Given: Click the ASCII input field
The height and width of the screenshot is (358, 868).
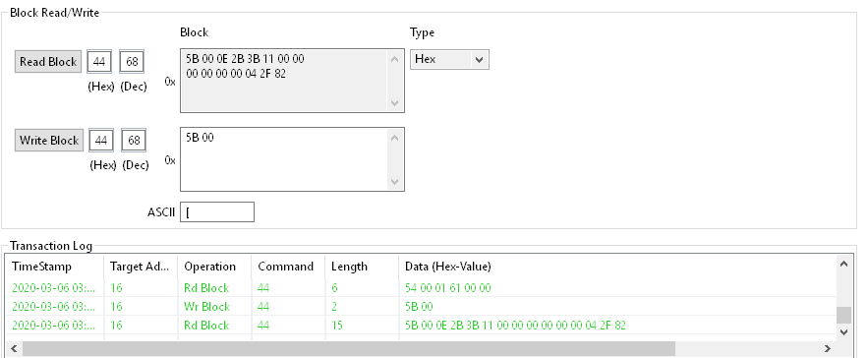Looking at the screenshot, I should [217, 211].
